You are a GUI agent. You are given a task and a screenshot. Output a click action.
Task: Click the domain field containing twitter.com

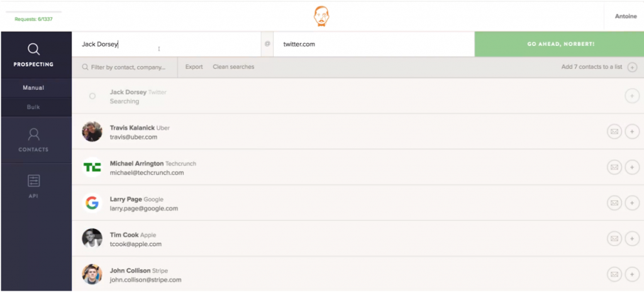tap(374, 44)
